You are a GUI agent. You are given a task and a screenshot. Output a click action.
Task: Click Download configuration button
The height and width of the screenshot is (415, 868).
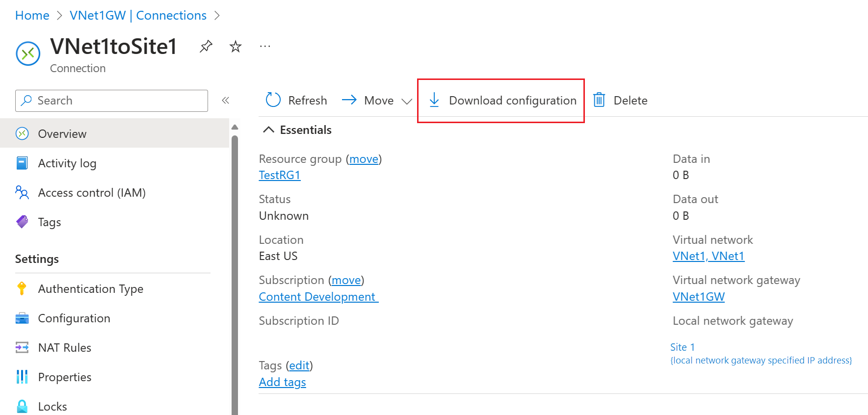[502, 100]
